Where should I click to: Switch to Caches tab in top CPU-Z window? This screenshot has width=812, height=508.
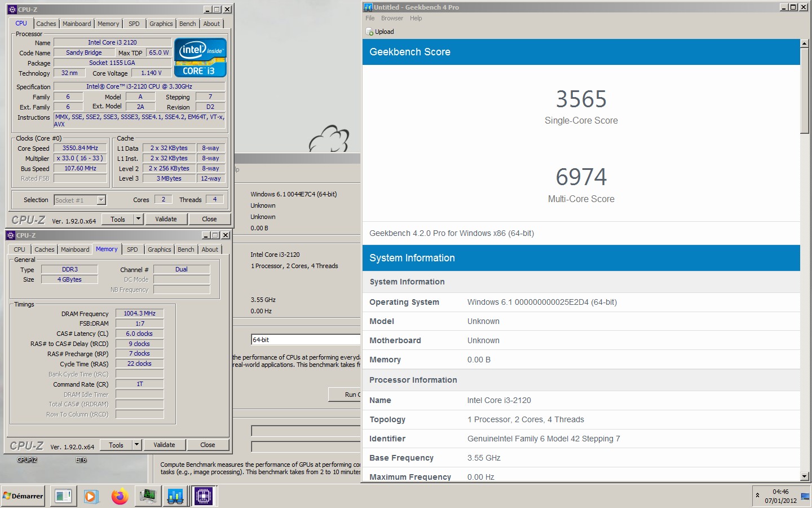(46, 24)
